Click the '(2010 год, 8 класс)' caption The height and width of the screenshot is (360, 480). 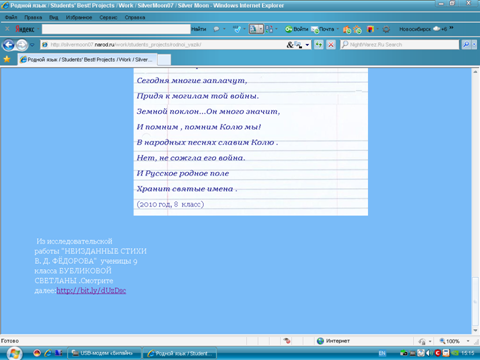(170, 204)
